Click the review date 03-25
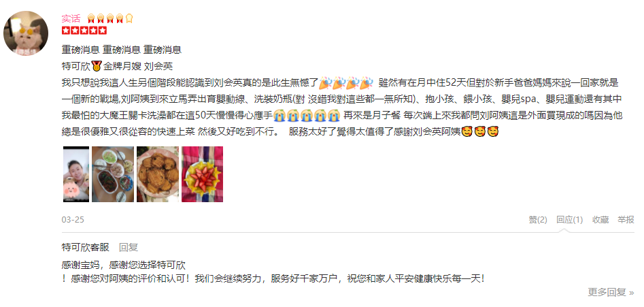644x307 pixels. coord(73,220)
